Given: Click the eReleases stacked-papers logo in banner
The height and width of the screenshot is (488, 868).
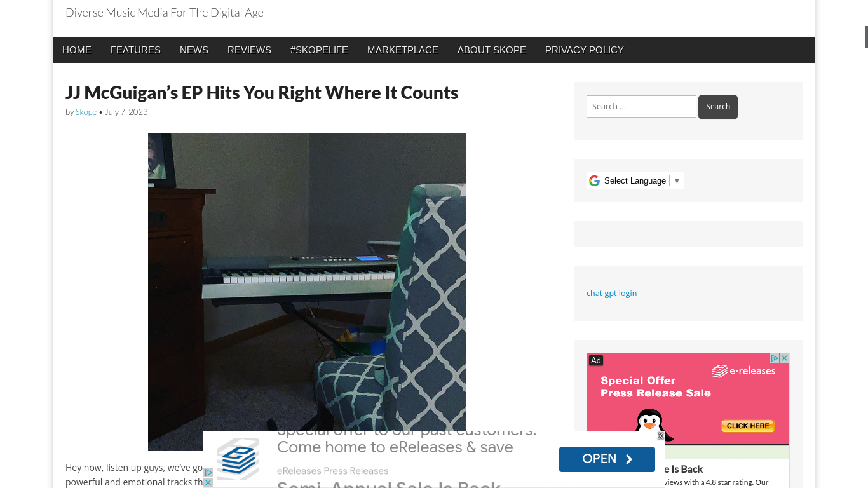Looking at the screenshot, I should coord(238,459).
